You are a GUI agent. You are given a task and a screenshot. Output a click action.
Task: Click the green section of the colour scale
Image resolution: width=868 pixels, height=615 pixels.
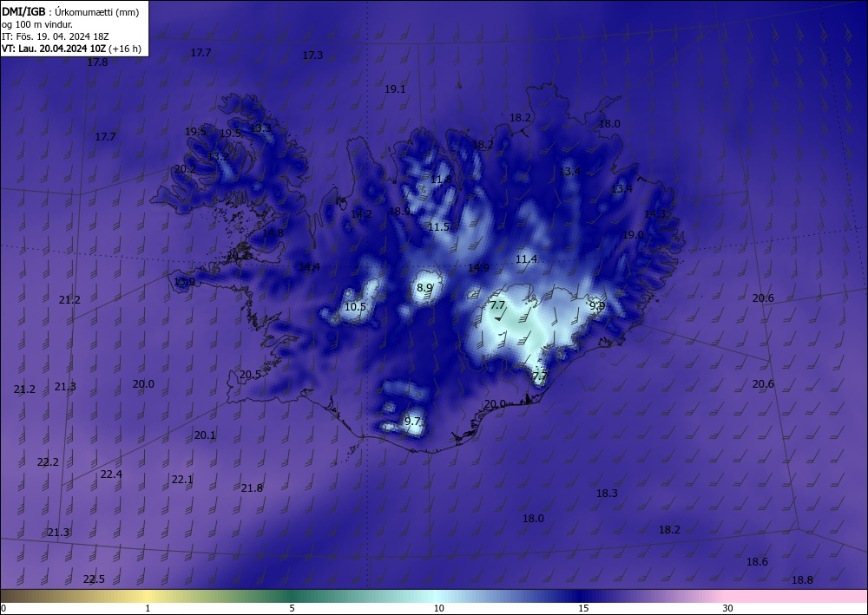293,596
